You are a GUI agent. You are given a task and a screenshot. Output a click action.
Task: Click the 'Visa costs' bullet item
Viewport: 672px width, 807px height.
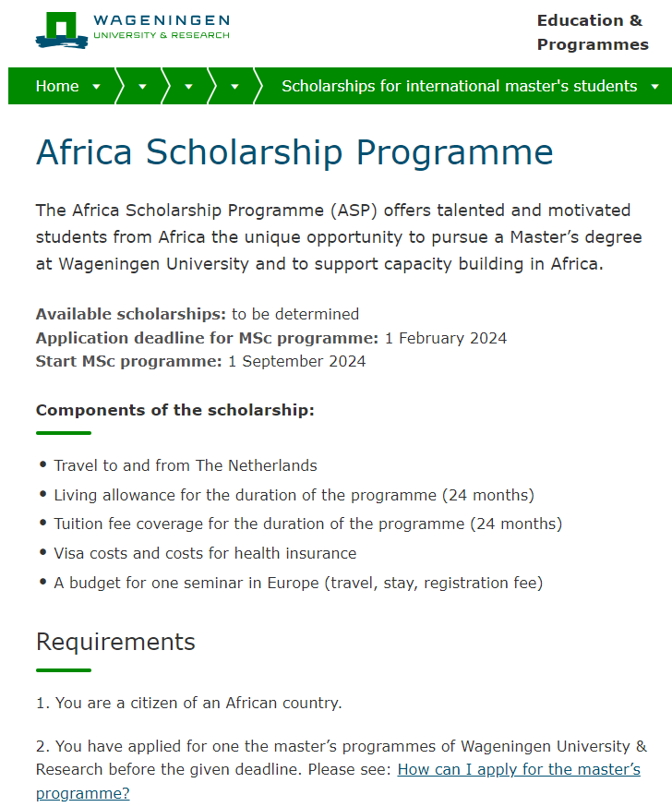(x=205, y=553)
